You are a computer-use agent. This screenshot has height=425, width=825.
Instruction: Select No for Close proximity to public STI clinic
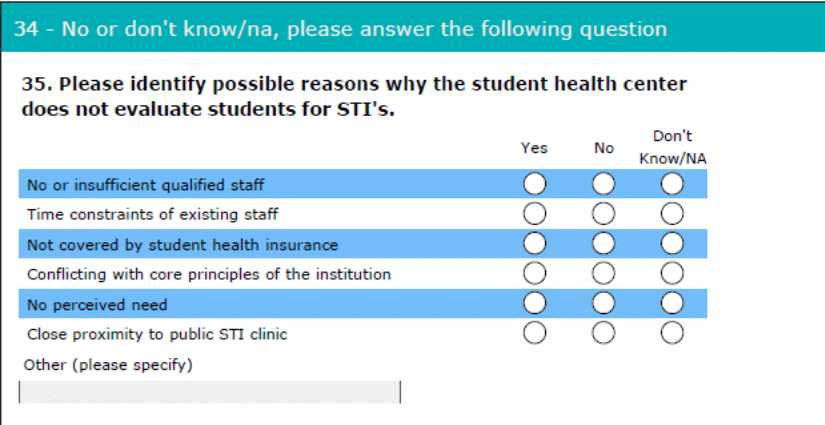603,333
